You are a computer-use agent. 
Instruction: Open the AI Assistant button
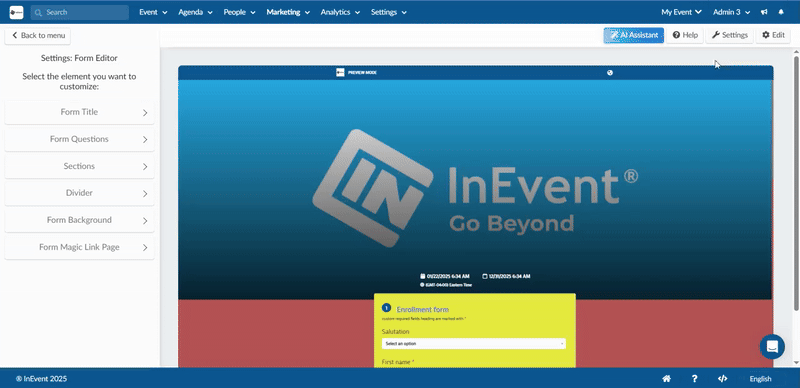pyautogui.click(x=634, y=35)
